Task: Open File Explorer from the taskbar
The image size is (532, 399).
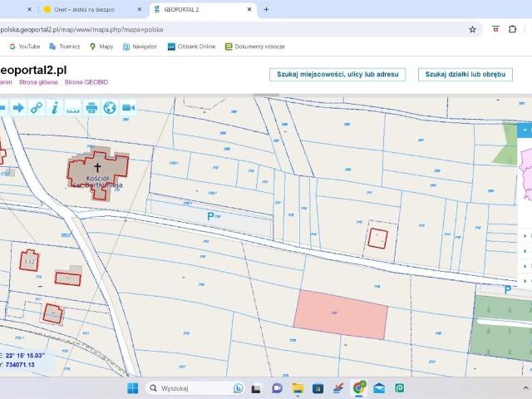Action: point(298,388)
